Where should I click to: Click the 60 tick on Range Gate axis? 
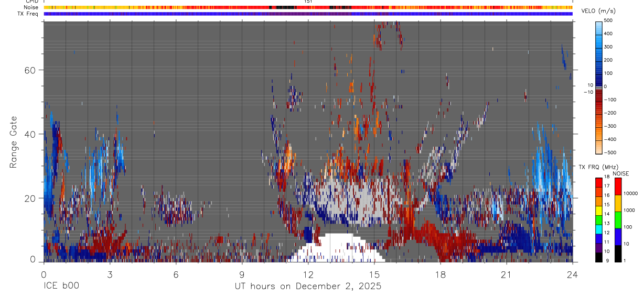click(x=30, y=70)
